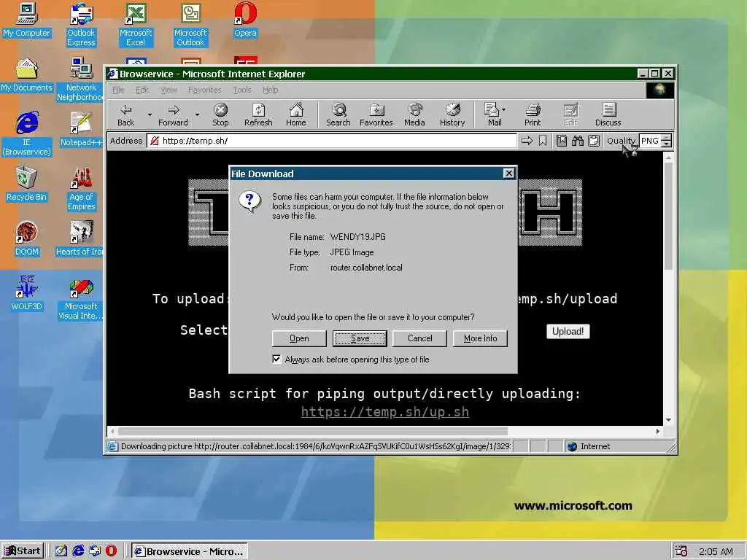Expand the Mail button dropdown arrow
This screenshot has height=560, width=747.
(x=503, y=109)
